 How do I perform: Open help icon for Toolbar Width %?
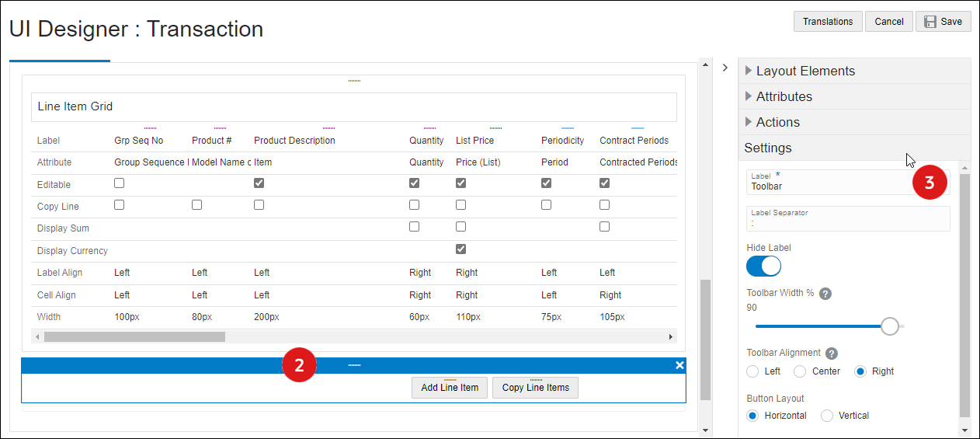coord(825,294)
